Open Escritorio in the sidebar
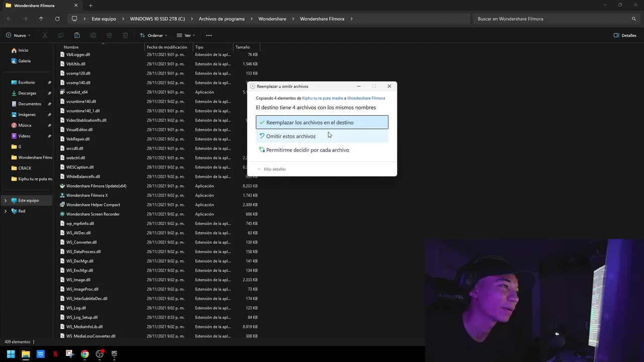 pos(28,82)
